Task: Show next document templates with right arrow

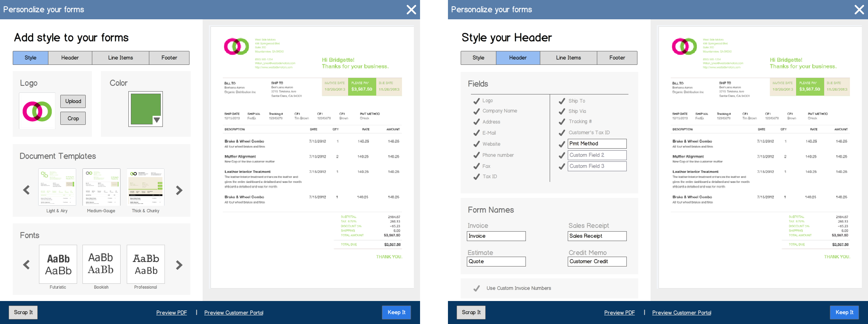Action: pyautogui.click(x=179, y=190)
